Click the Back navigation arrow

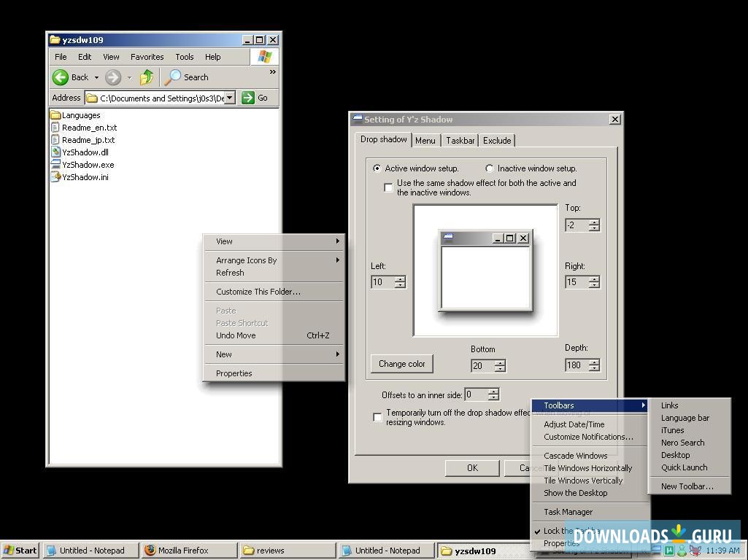(61, 77)
